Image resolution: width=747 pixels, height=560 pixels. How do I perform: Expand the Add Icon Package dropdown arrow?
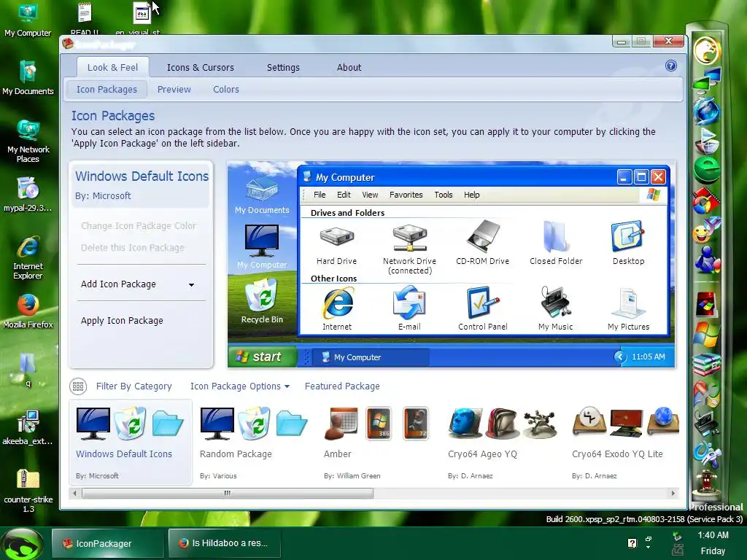[x=191, y=285]
